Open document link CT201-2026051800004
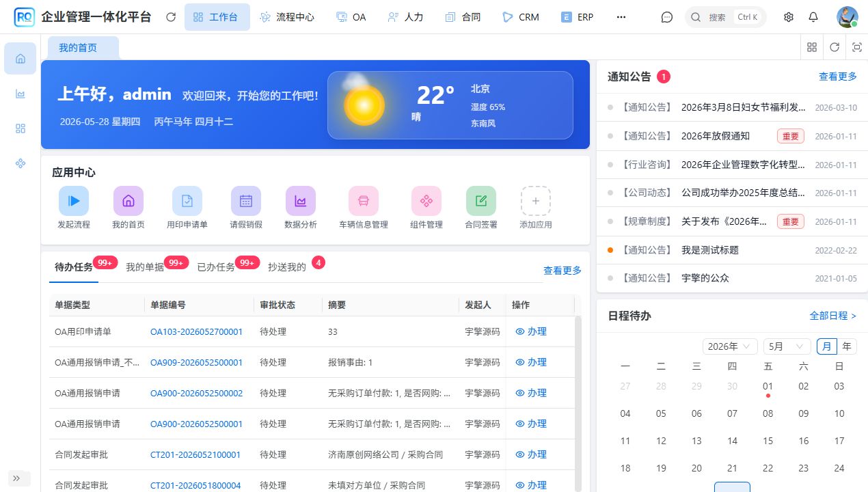The height and width of the screenshot is (492, 868). click(195, 485)
